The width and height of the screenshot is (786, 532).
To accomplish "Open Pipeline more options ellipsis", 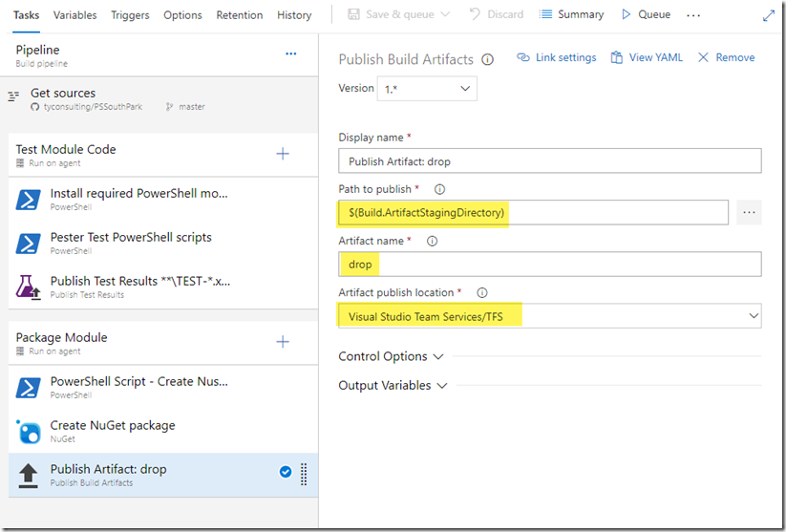I will [x=290, y=53].
